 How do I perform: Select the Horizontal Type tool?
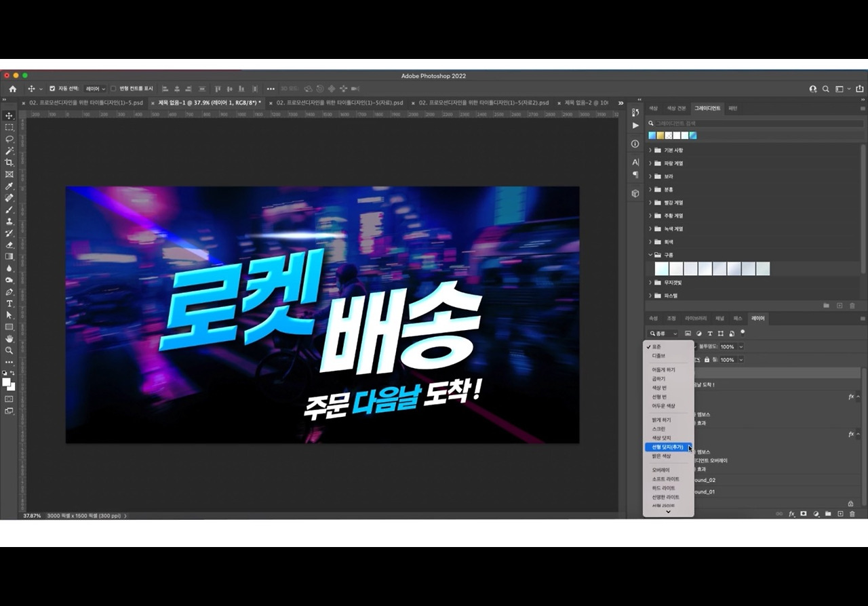(x=9, y=304)
